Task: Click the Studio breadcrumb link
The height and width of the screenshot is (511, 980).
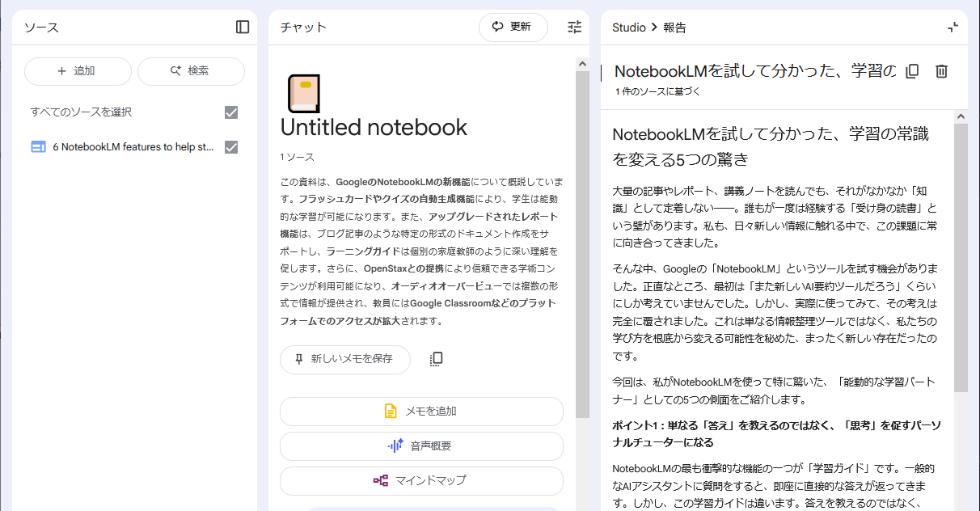Action: click(x=629, y=27)
